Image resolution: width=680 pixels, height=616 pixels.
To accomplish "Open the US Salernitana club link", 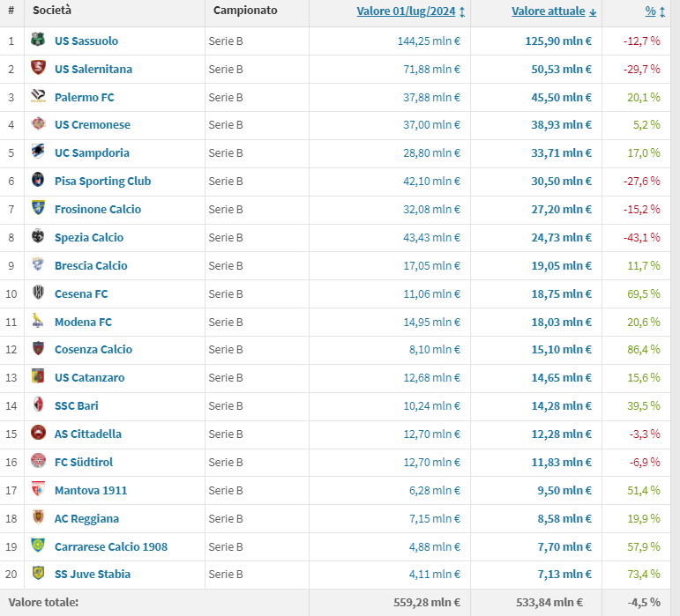I will (93, 69).
